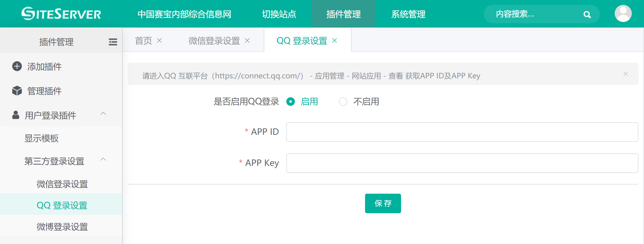Select the 启用 radio button
Image resolution: width=644 pixels, height=244 pixels.
(x=291, y=102)
